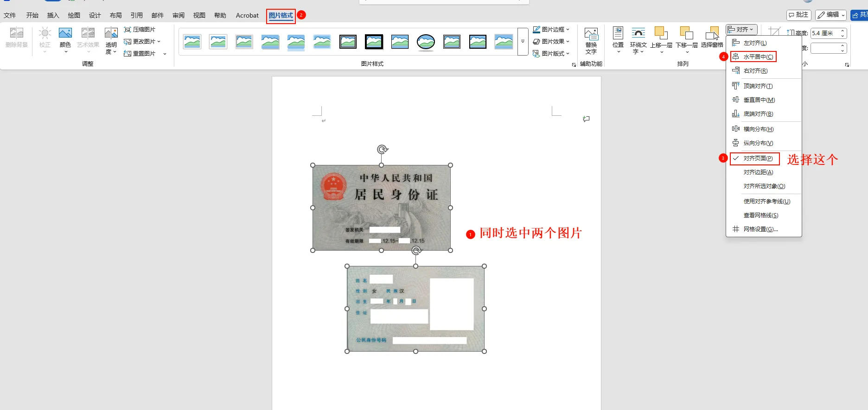This screenshot has height=410, width=868.
Task: Enable 使用对齐参考线 alignment guides
Action: [766, 202]
